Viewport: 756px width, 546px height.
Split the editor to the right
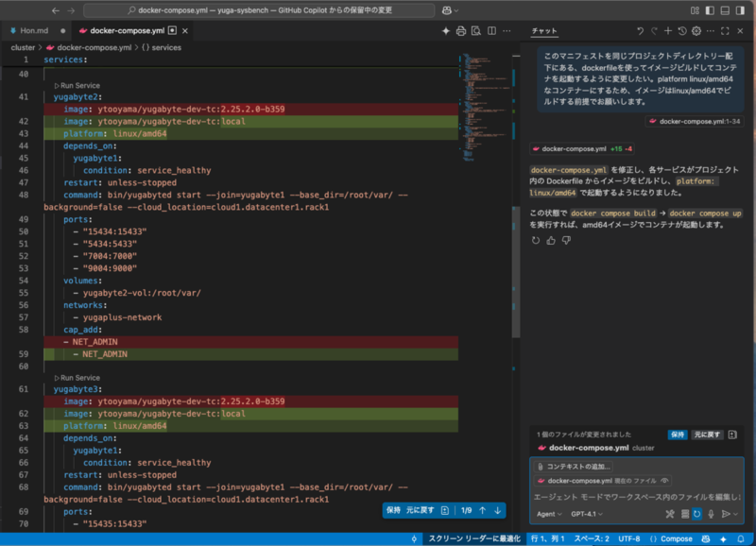491,31
